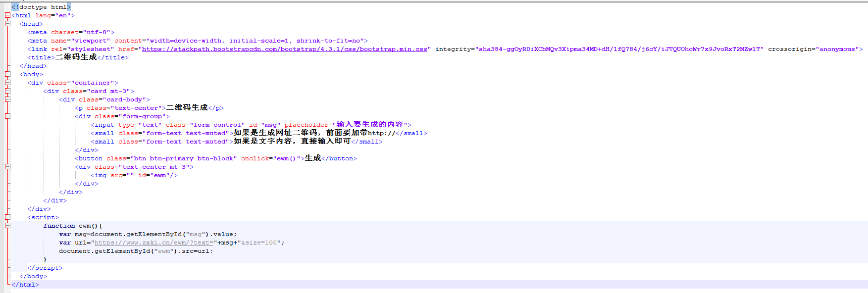
Task: Collapse the div class="text-center mt-3" fold marker
Action: pos(7,167)
